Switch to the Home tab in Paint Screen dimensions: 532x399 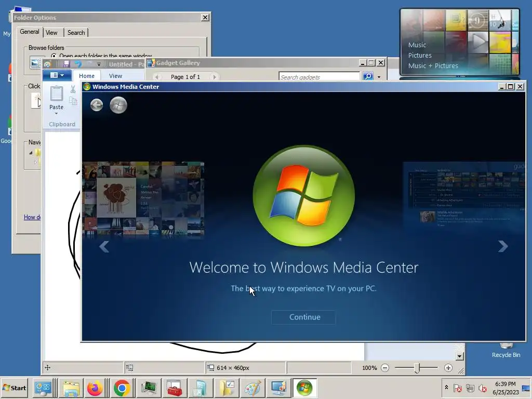(x=87, y=76)
